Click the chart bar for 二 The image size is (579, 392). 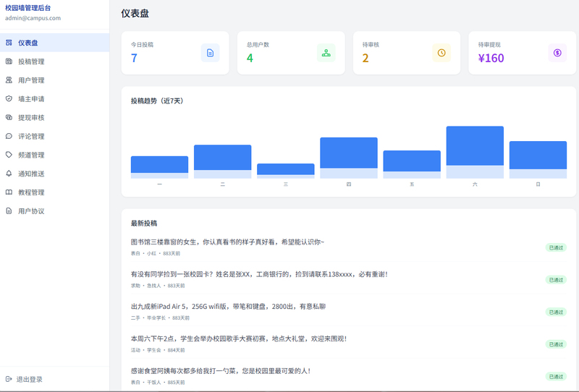[223, 162]
